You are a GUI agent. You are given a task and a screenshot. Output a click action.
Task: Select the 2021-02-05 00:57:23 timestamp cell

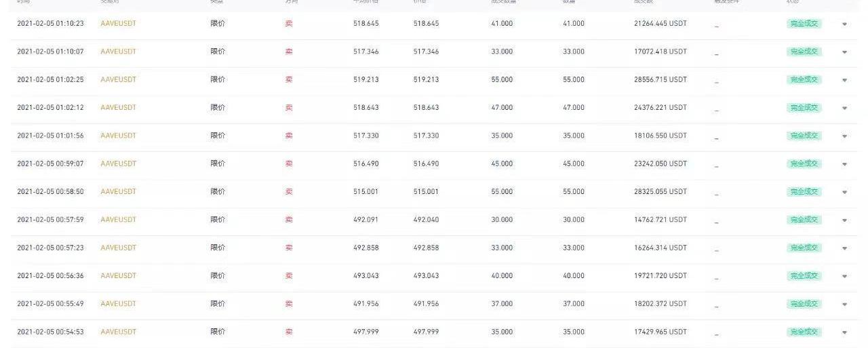click(x=50, y=248)
